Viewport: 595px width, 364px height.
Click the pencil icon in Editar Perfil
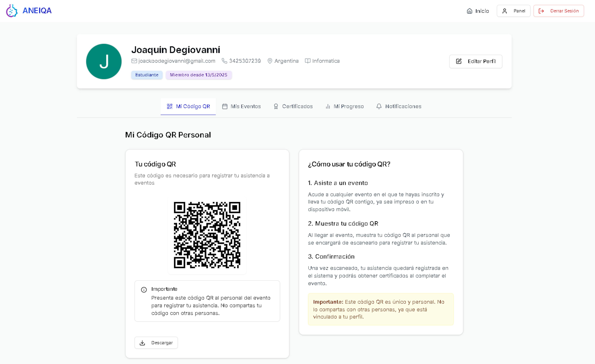[458, 61]
